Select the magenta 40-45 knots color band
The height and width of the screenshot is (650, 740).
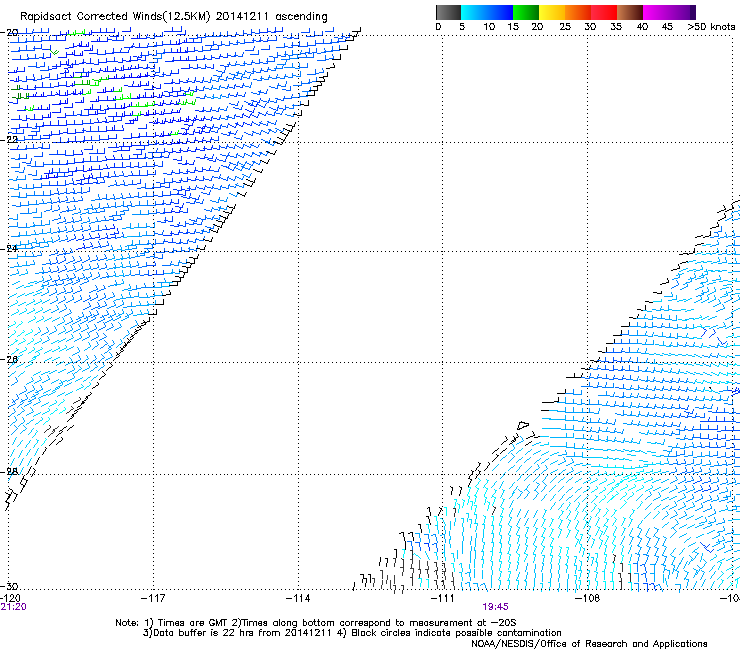pos(656,12)
